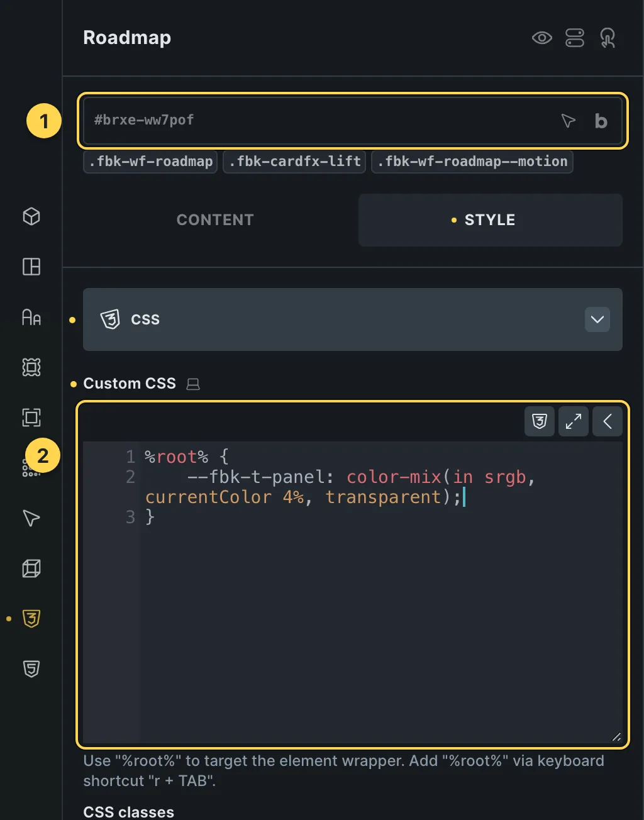Click the cursor selector icon in ID field
644x820 pixels.
click(568, 121)
